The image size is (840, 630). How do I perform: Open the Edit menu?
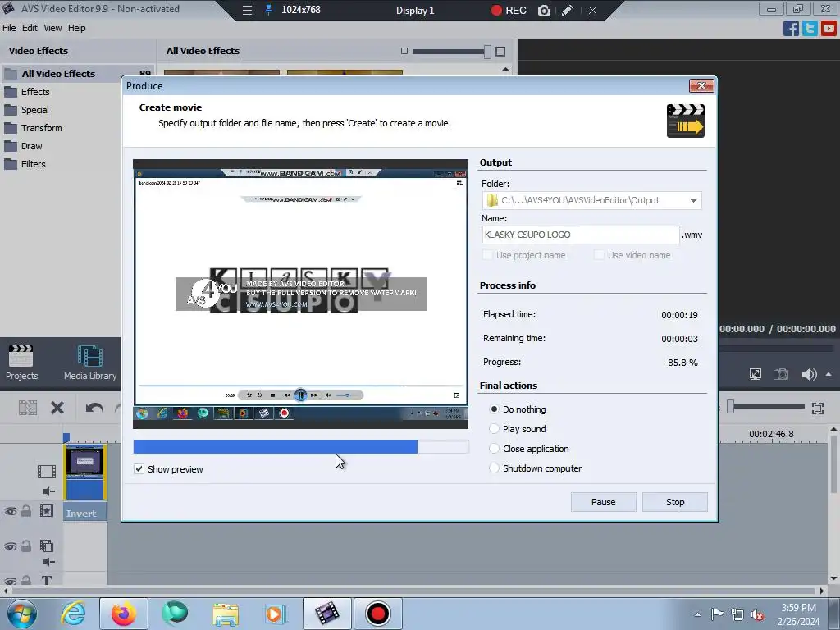[30, 28]
